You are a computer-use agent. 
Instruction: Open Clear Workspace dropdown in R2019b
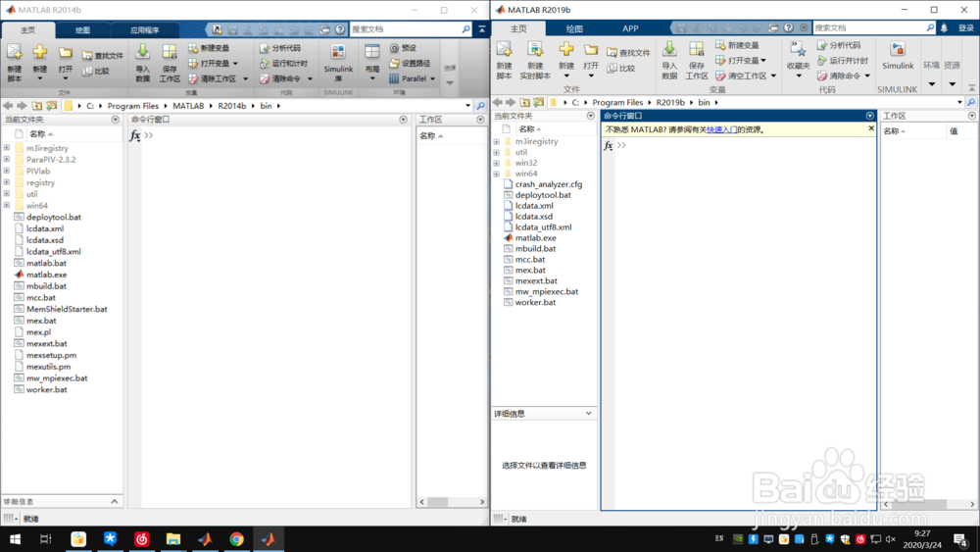774,75
